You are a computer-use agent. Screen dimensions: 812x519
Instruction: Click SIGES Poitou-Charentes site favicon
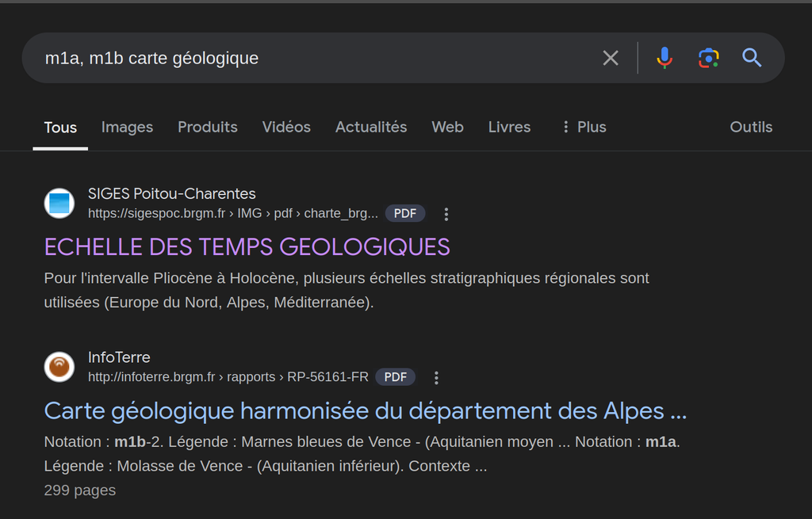[59, 204]
